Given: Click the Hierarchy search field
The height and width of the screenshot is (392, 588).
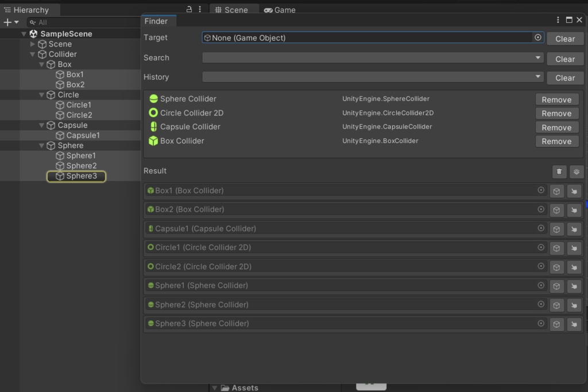Looking at the screenshot, I should click(83, 22).
